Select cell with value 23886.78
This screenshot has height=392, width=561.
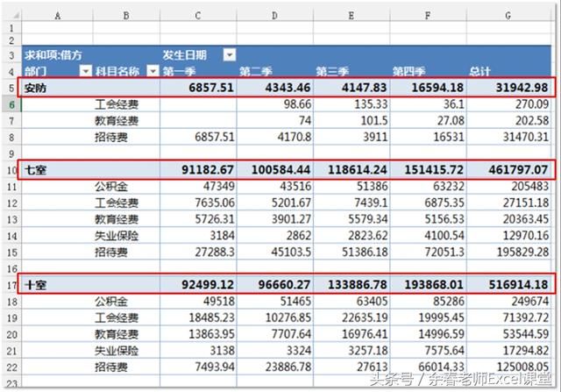coord(274,367)
